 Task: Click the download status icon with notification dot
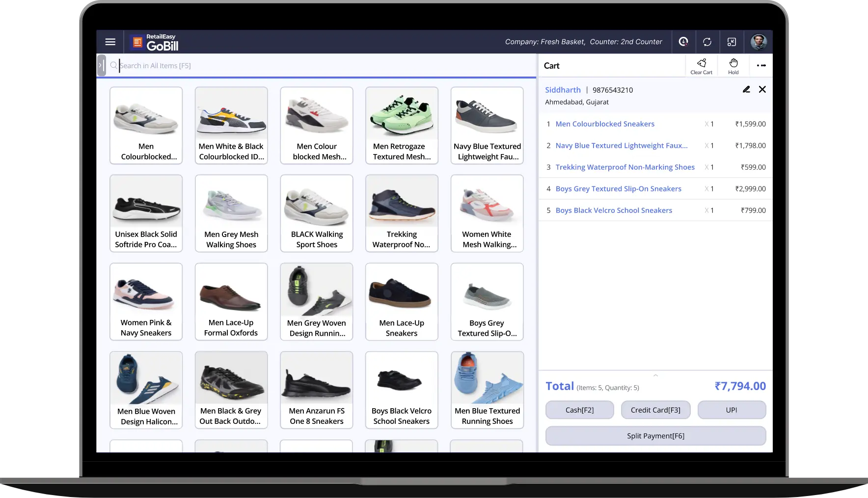pyautogui.click(x=683, y=42)
